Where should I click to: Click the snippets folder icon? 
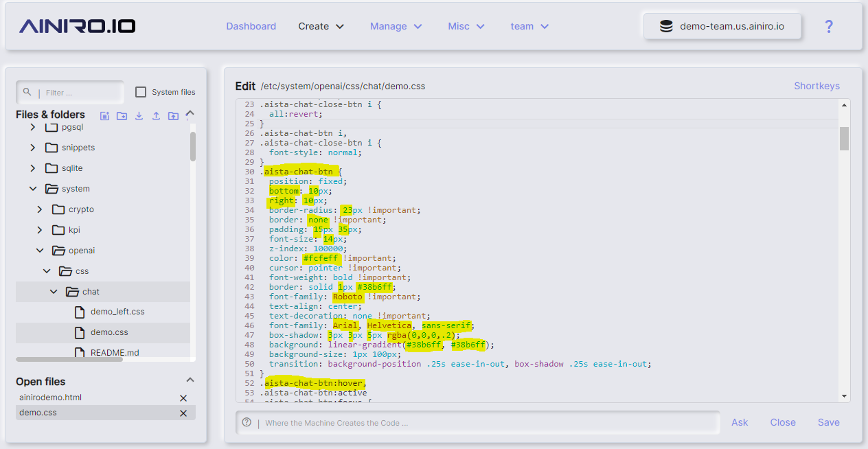click(52, 148)
